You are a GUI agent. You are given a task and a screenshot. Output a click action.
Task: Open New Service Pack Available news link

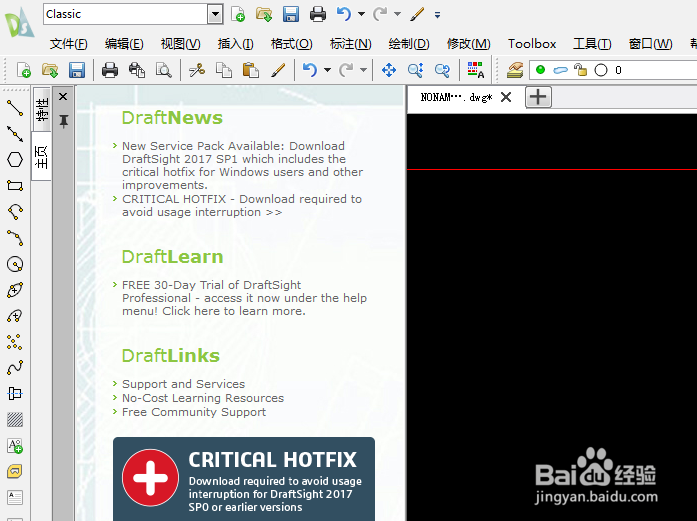(x=242, y=165)
